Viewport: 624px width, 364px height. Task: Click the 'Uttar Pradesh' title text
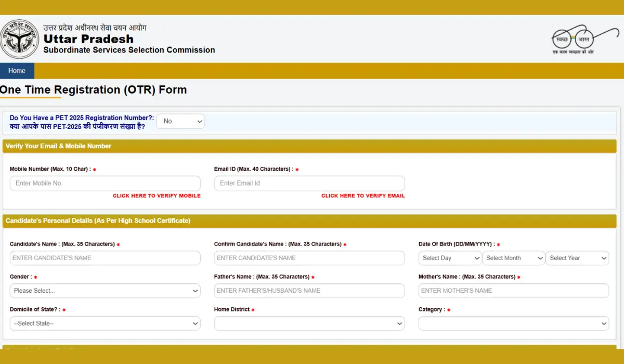(88, 39)
